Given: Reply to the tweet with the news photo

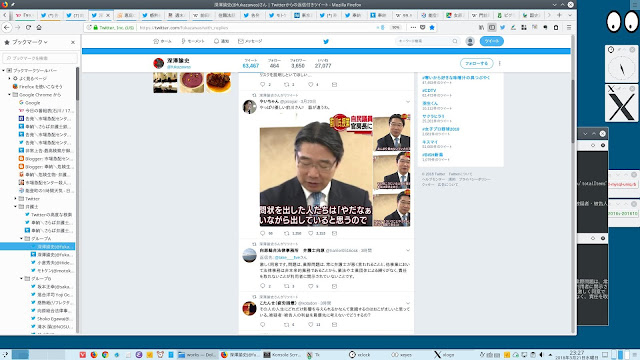Looking at the screenshot, I should point(262,233).
